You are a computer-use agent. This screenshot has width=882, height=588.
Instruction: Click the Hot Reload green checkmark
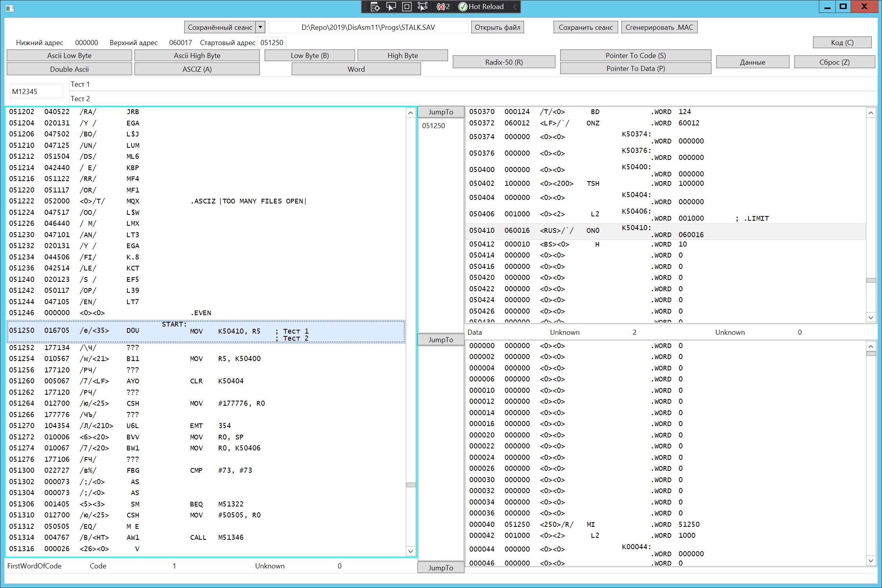coord(463,7)
